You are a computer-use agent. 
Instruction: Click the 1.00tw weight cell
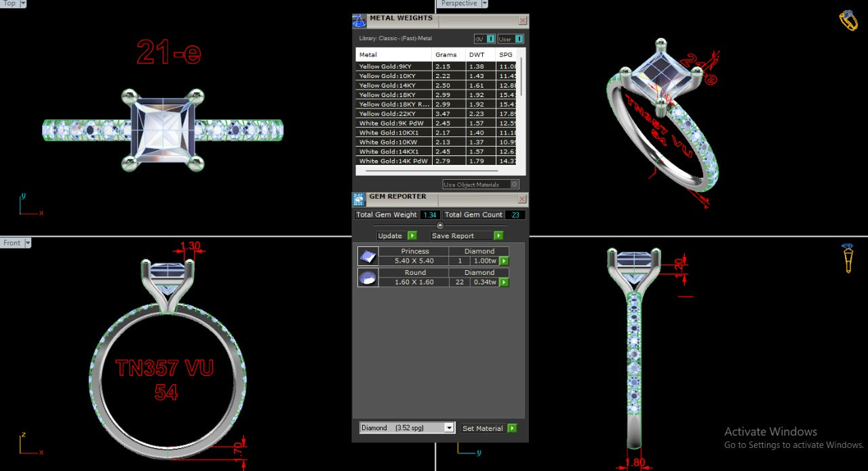tap(485, 261)
